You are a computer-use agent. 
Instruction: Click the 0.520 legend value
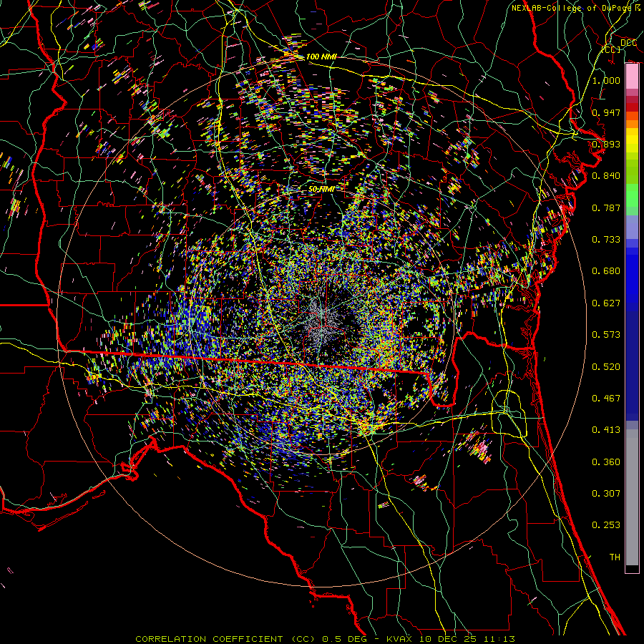click(x=606, y=367)
